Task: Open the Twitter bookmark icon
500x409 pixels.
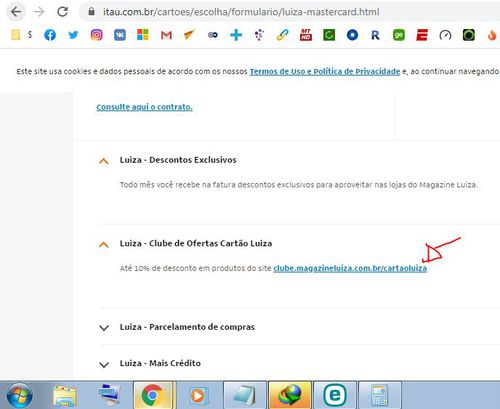Action: [x=73, y=35]
